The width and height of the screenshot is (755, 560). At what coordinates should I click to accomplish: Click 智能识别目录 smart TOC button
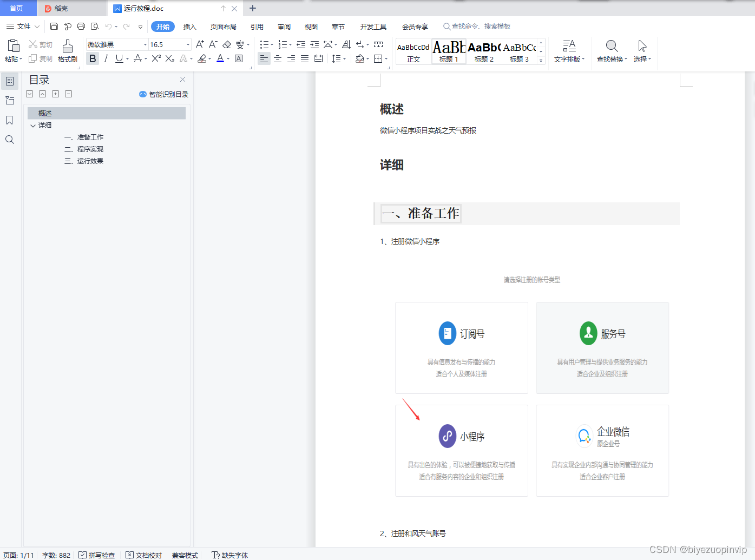pos(163,94)
